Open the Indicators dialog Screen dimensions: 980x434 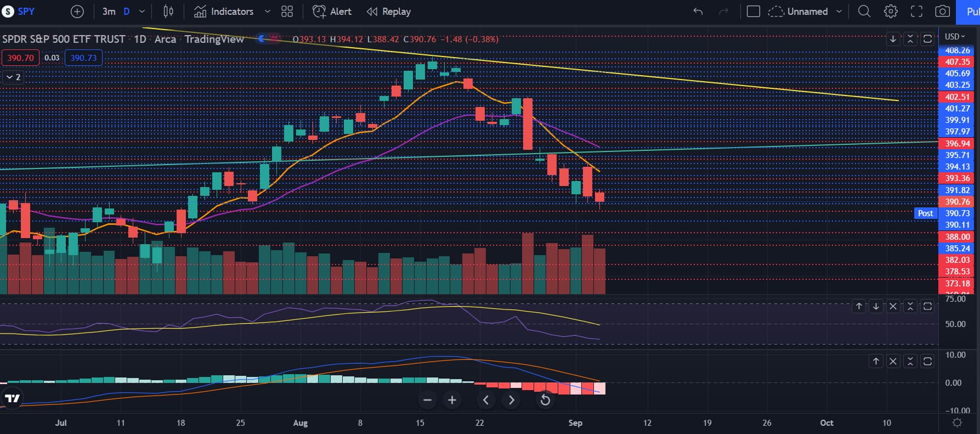point(224,11)
